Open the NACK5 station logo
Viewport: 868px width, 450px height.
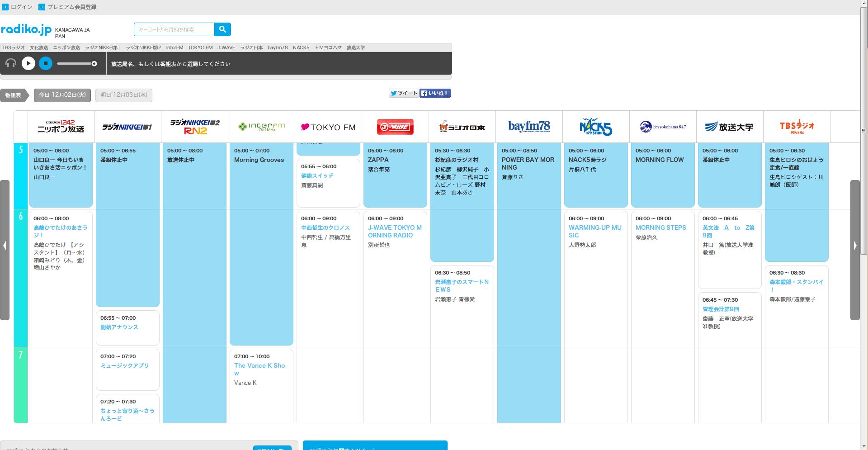tap(595, 127)
